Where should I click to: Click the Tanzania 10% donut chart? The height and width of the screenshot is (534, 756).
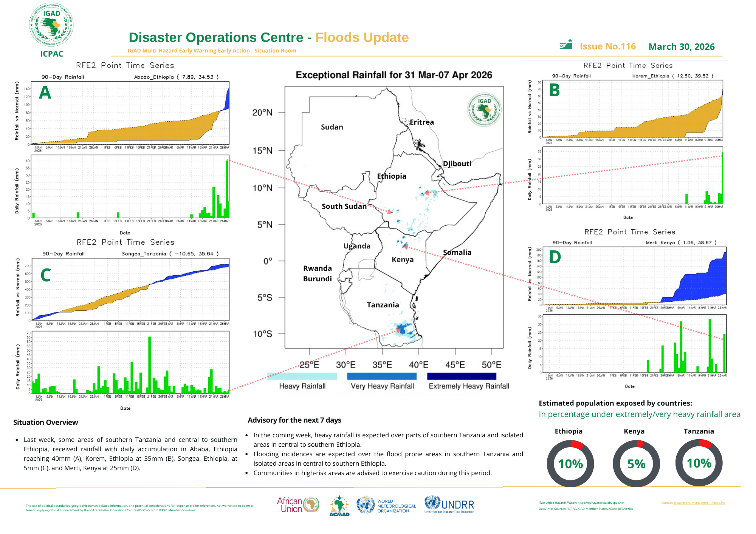click(x=699, y=463)
